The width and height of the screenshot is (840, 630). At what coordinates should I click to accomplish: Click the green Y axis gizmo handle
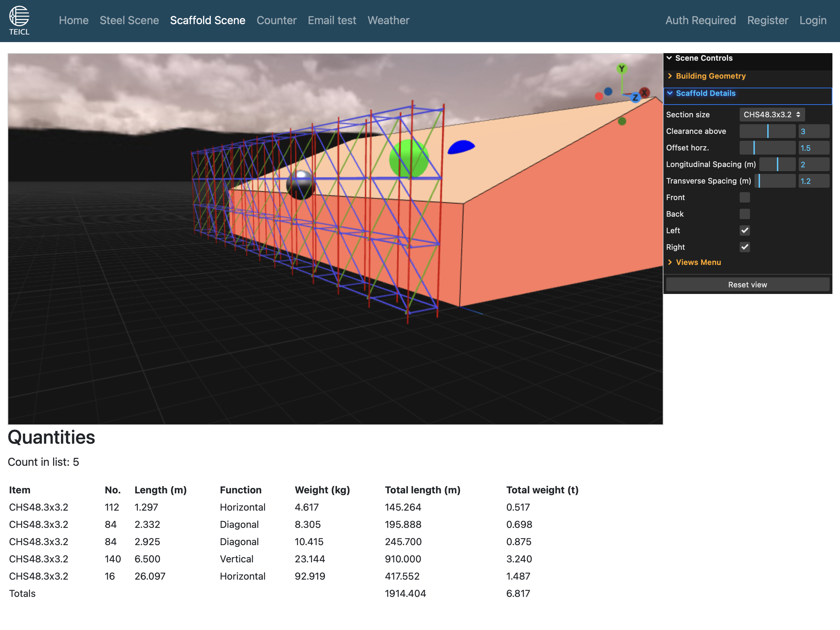[x=621, y=69]
